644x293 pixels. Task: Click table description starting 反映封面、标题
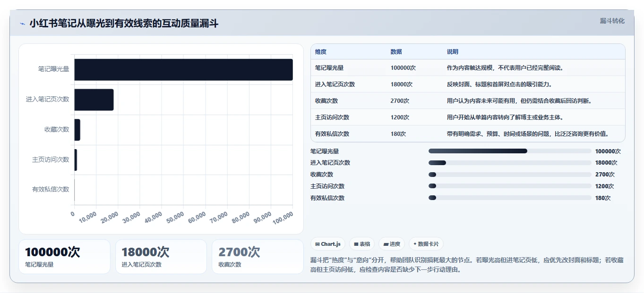pyautogui.click(x=499, y=84)
